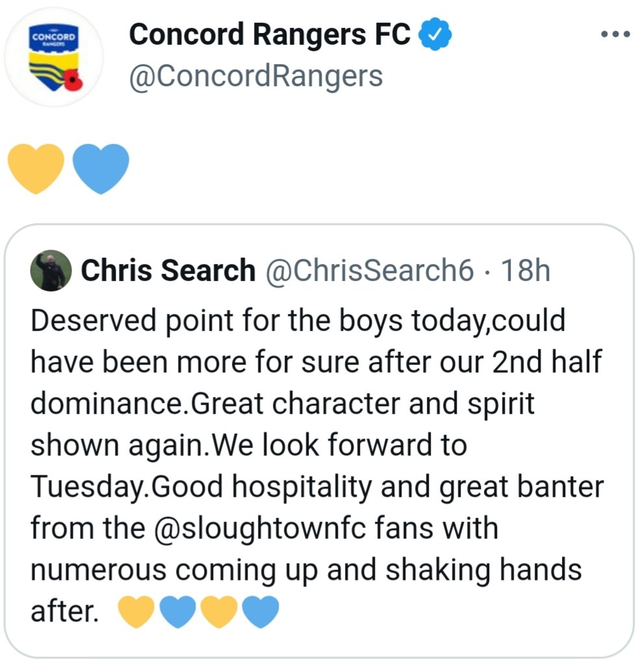Click 'numerous coming up and shaking hands' line
Image resolution: width=638 pixels, height=672 pixels.
click(x=306, y=571)
